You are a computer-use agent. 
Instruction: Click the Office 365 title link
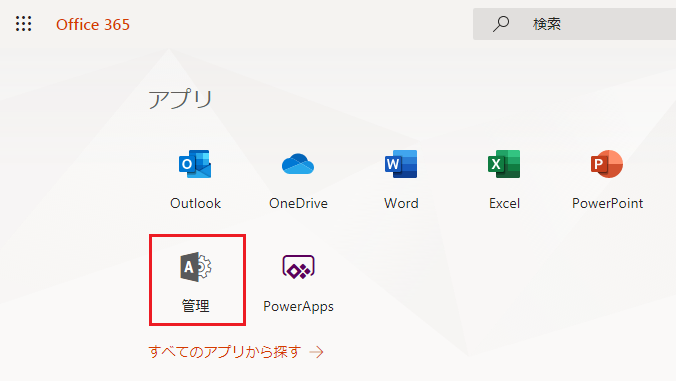click(x=93, y=25)
